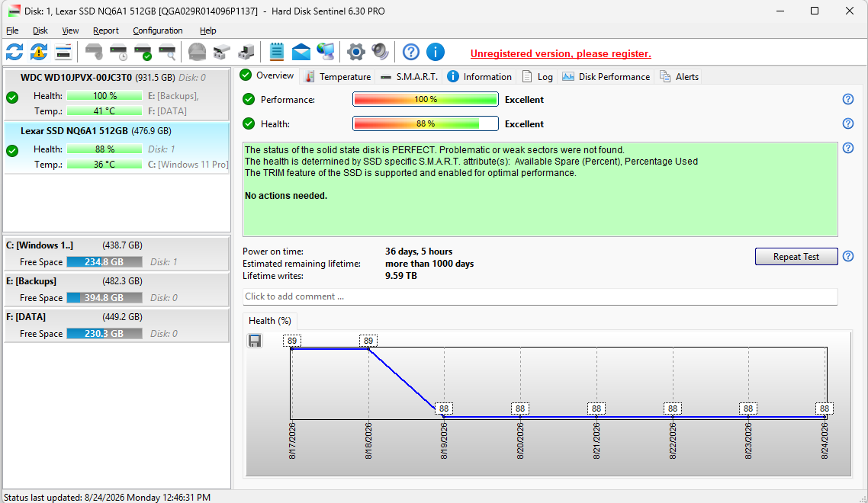The image size is (868, 503).
Task: Open the View menu
Action: click(69, 30)
